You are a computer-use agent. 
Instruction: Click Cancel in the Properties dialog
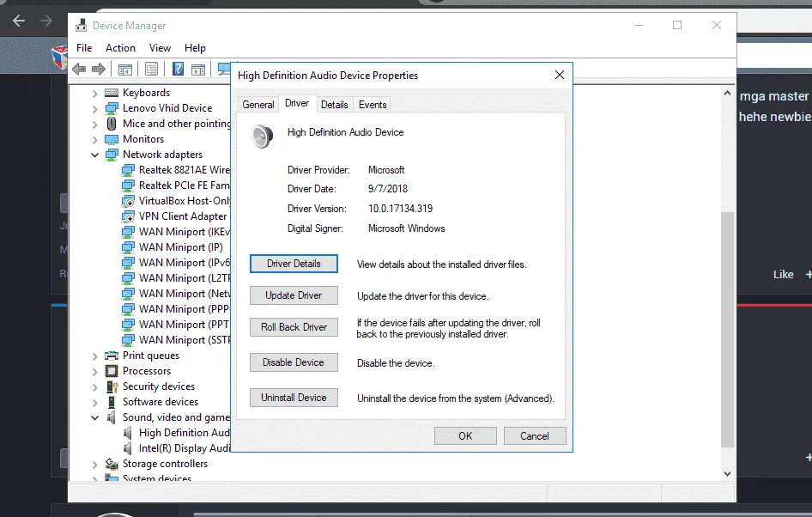coord(535,435)
